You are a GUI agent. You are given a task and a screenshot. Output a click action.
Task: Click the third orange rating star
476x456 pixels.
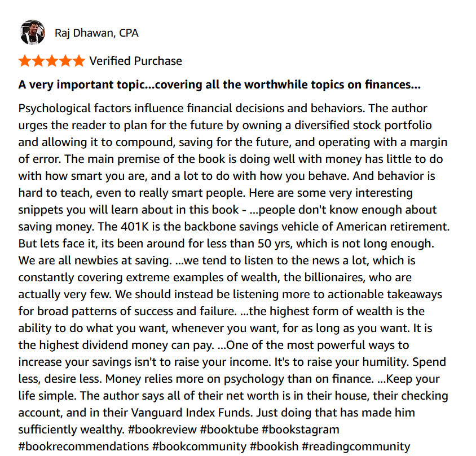(52, 61)
